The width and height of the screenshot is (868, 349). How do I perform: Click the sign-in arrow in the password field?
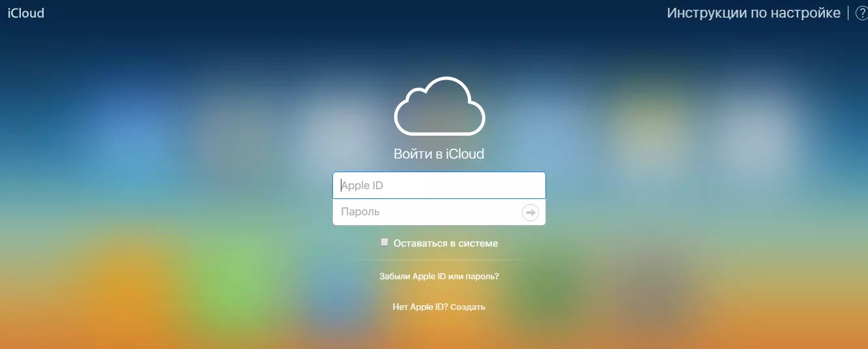[530, 213]
